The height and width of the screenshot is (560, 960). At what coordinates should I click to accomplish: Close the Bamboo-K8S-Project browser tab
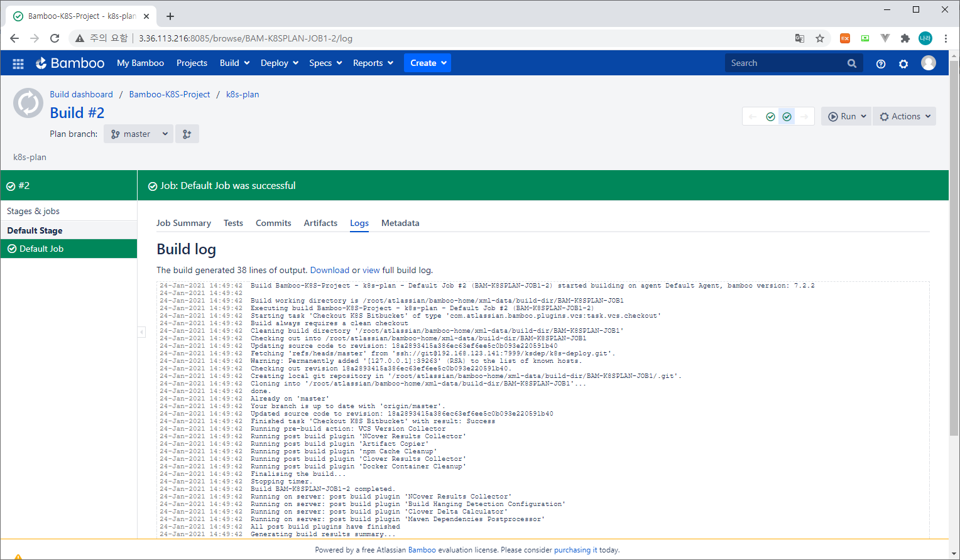147,16
